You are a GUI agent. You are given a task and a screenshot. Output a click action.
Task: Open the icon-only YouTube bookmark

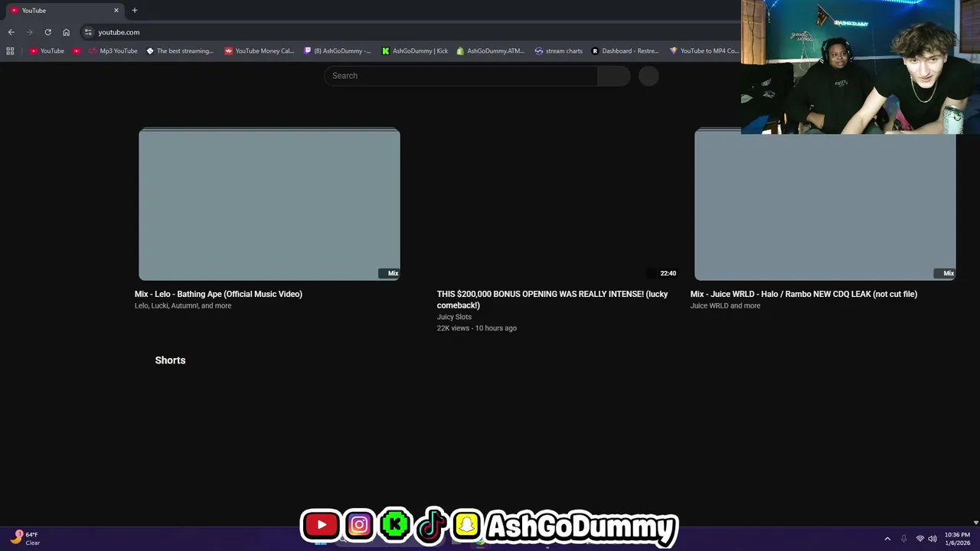click(77, 51)
